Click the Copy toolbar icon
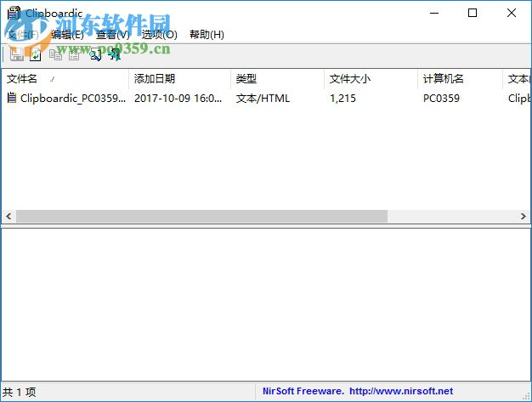The image size is (532, 402). click(55, 54)
